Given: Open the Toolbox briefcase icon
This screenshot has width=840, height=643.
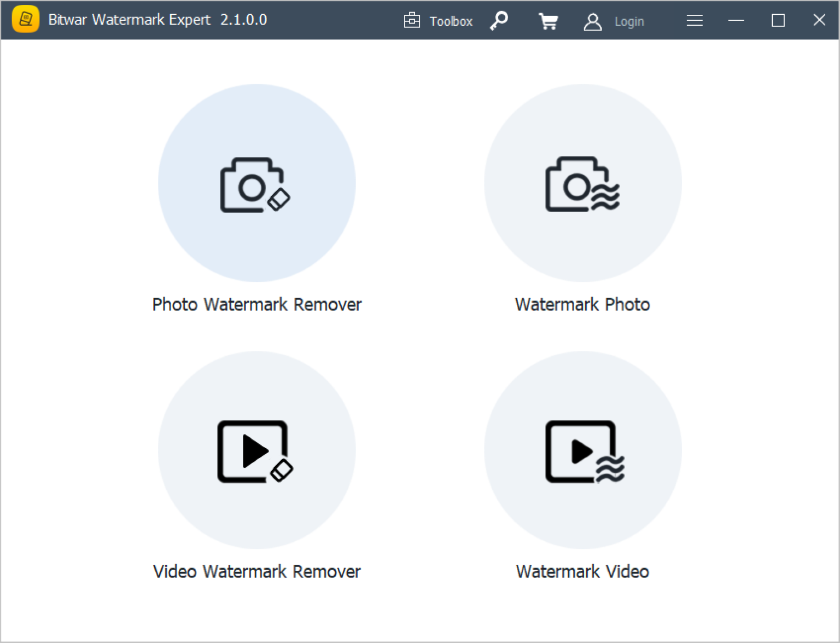Looking at the screenshot, I should click(x=412, y=20).
